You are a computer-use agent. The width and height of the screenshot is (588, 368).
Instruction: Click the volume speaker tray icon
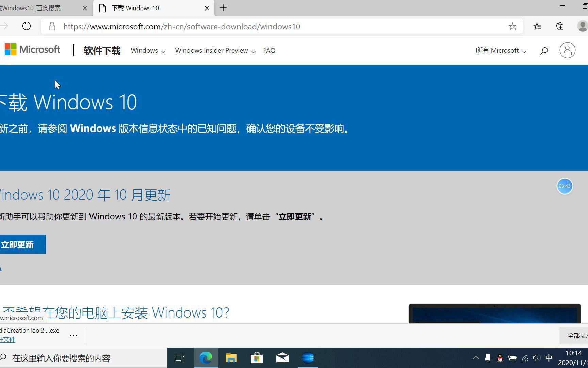click(537, 358)
